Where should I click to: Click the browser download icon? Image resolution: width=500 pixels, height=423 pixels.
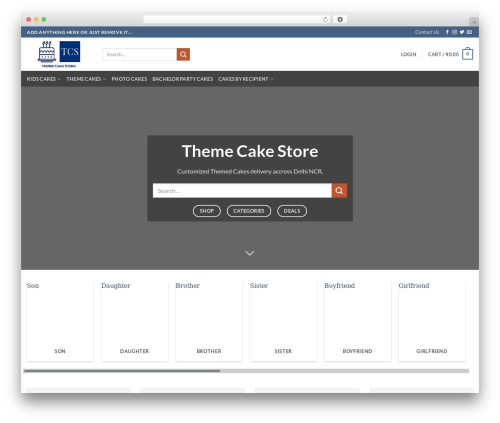340,19
